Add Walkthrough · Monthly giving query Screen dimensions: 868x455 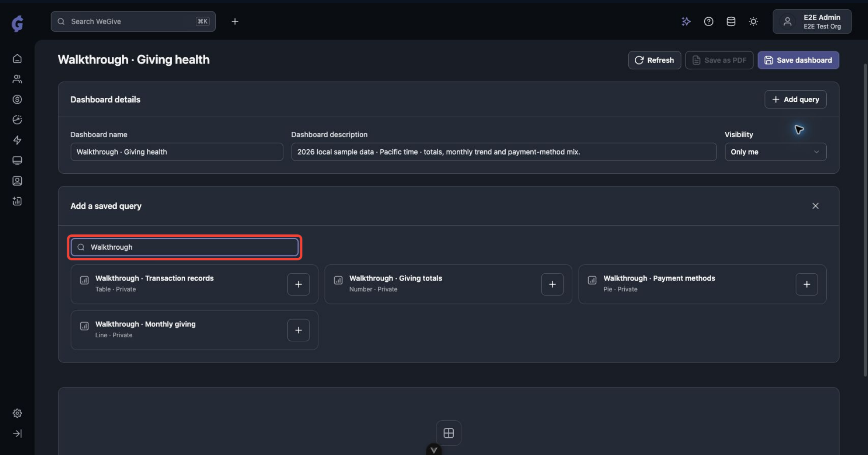click(298, 330)
